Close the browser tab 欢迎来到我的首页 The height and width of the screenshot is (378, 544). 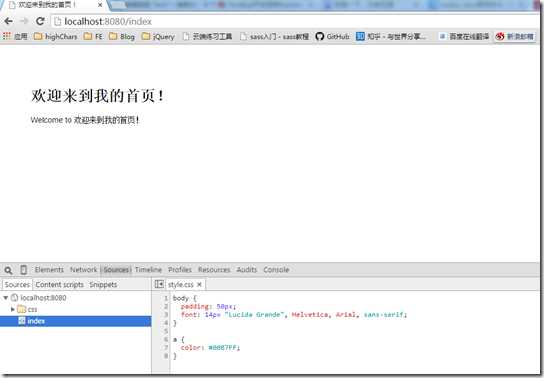[100, 5]
